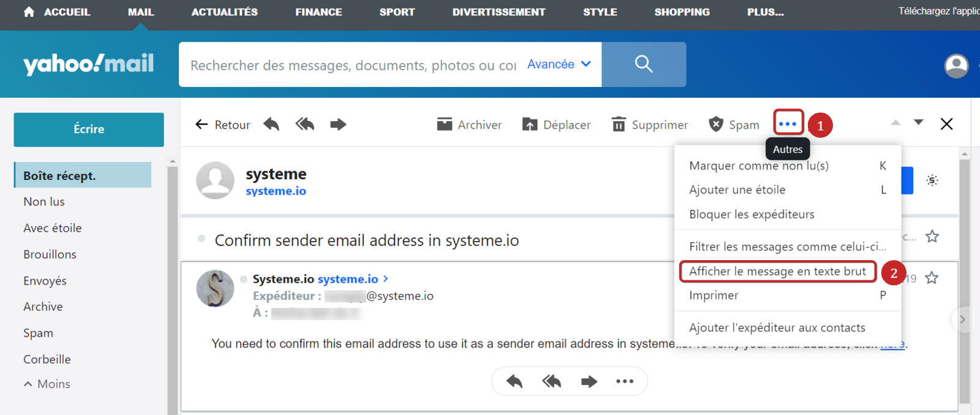Open the Archive folder

click(x=43, y=307)
